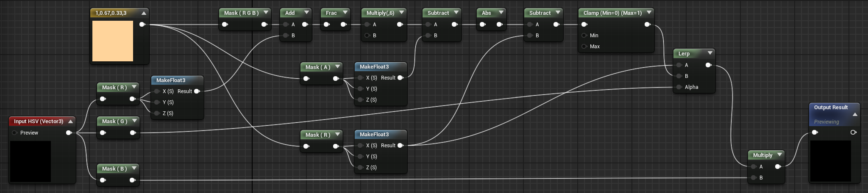Click the Mask (G) input pin
This screenshot has height=193, width=868.
pyautogui.click(x=103, y=133)
